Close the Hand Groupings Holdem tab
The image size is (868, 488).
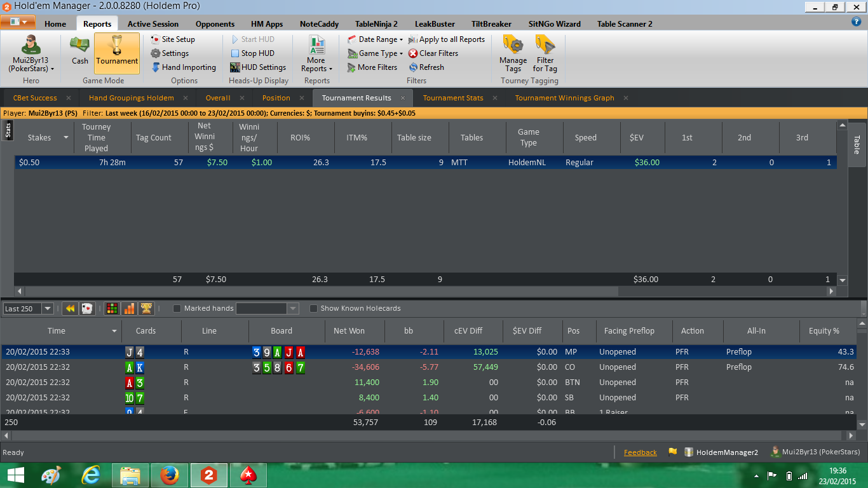pyautogui.click(x=186, y=98)
